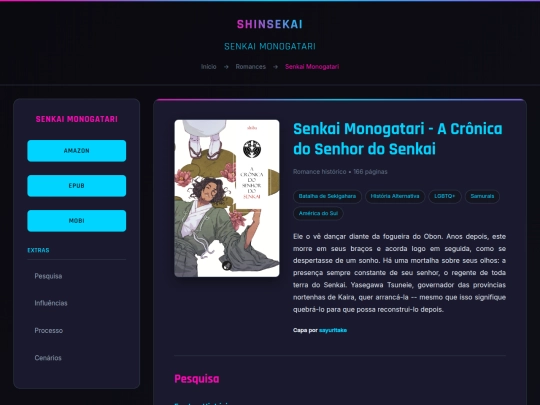Screen dimensions: 540x405
Task: Jump to the Processo extras section
Action: coord(49,331)
